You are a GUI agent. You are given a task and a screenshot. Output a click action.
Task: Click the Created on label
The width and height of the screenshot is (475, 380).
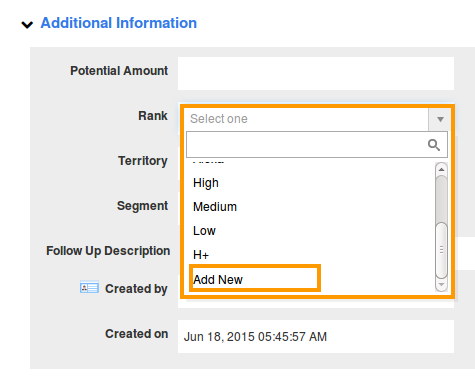137,334
